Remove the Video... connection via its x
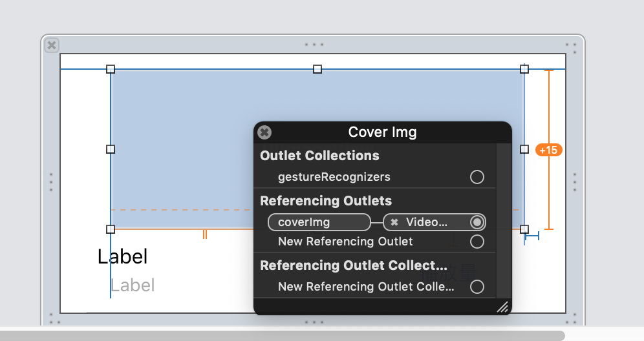The image size is (644, 341). point(394,222)
